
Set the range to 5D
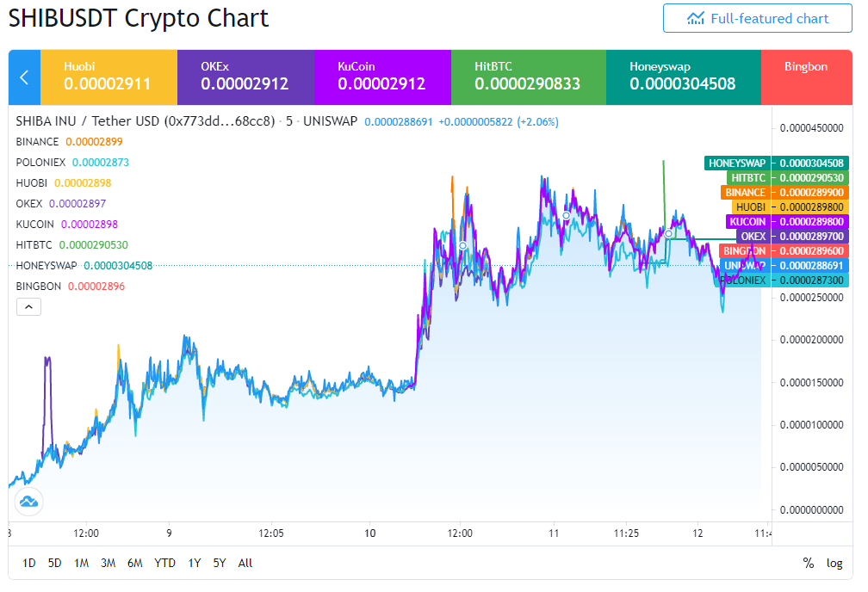point(55,563)
